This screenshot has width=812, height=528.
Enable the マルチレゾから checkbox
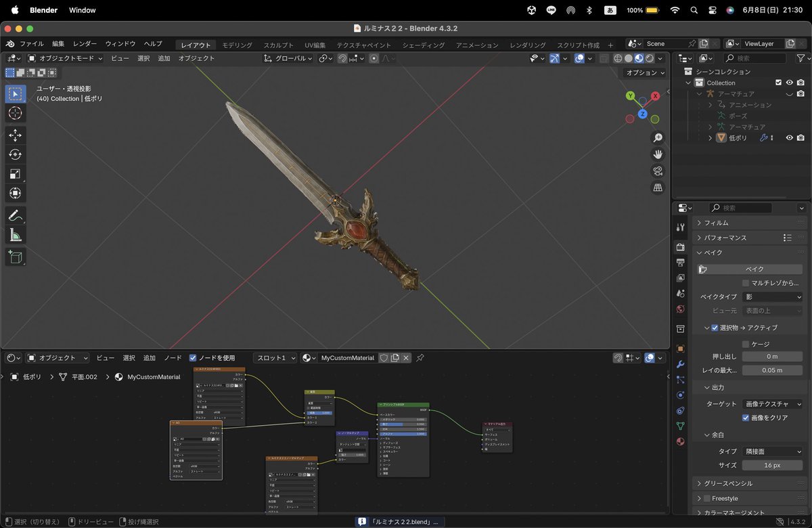coord(746,283)
